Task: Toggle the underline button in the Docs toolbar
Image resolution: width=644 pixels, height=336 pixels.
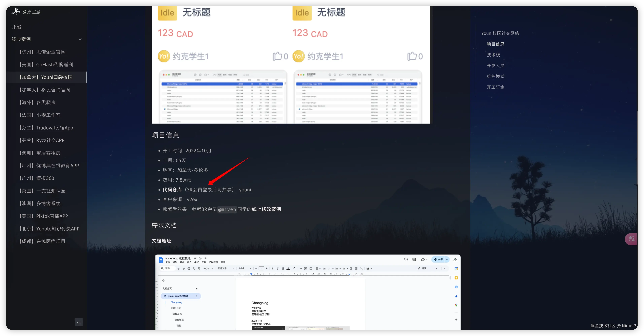Action: pyautogui.click(x=283, y=268)
